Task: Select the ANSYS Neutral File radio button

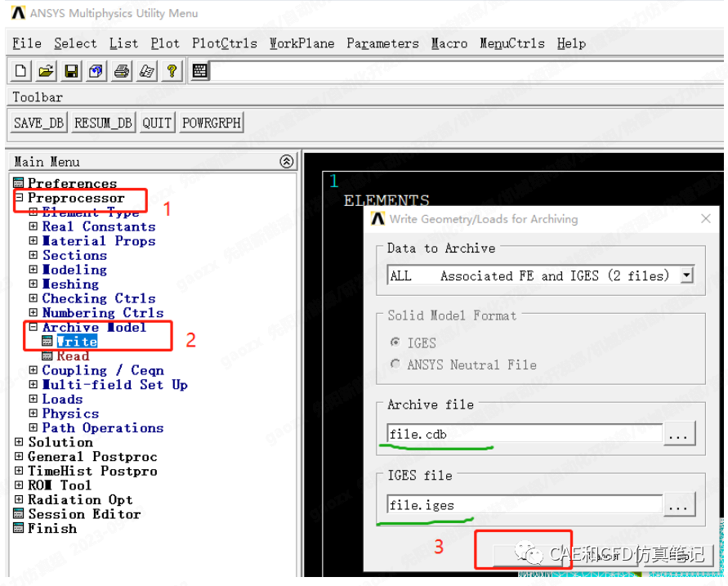Action: point(395,364)
